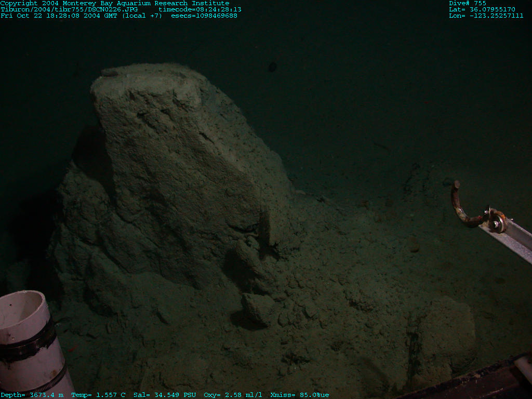
Task: Click the esecs=1098469688 value
Action: click(x=204, y=16)
